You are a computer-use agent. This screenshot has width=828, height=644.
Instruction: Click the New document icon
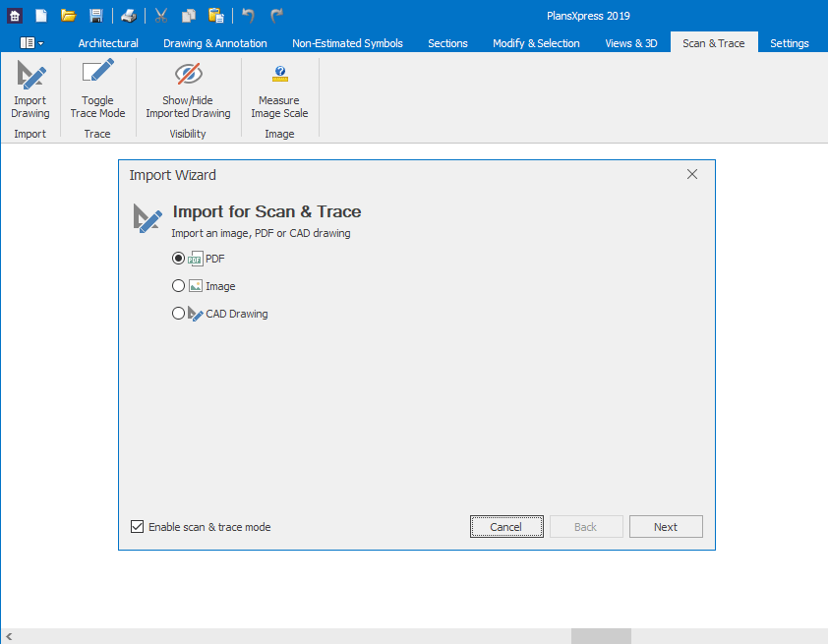[41, 16]
